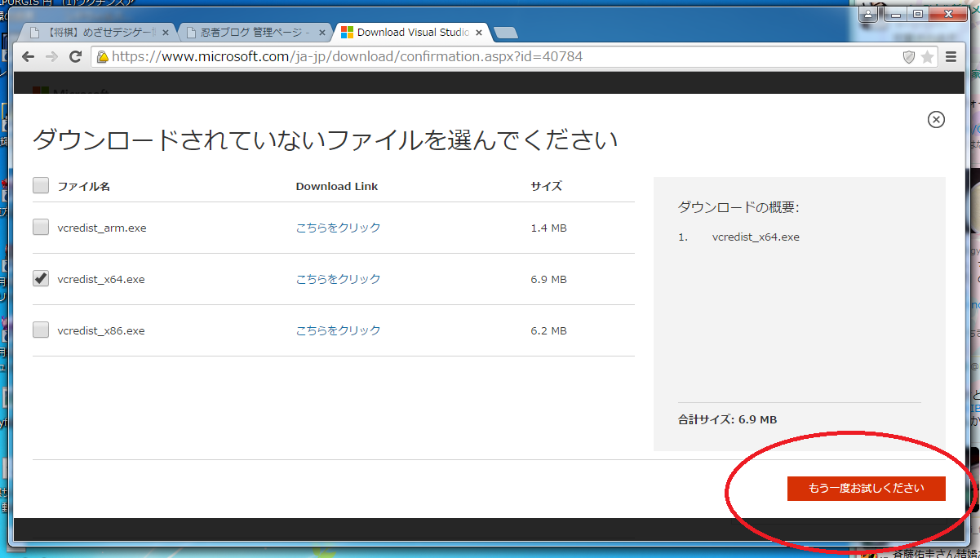Click the Download Link column header
The height and width of the screenshot is (558, 980).
[x=337, y=186]
